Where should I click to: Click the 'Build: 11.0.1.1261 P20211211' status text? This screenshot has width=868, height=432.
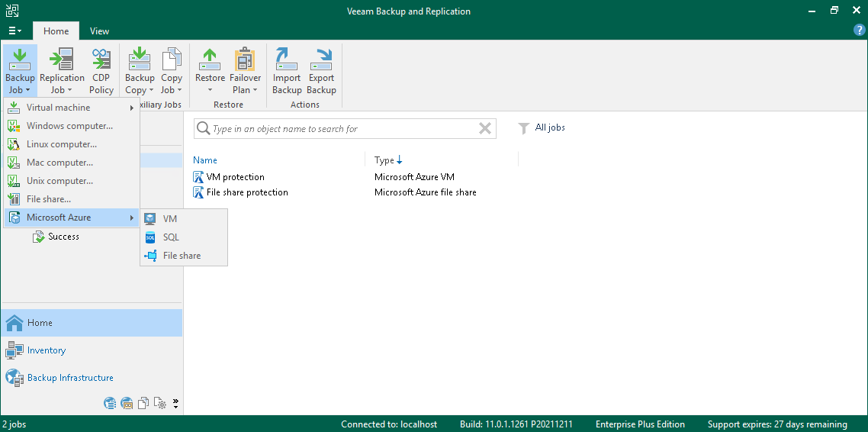pos(516,424)
